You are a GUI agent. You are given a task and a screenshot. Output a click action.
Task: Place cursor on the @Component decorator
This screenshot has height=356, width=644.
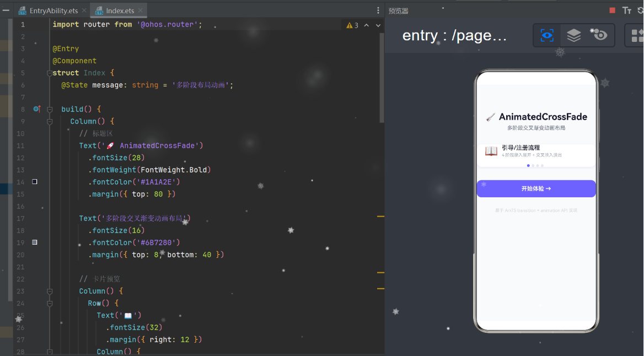pos(74,61)
